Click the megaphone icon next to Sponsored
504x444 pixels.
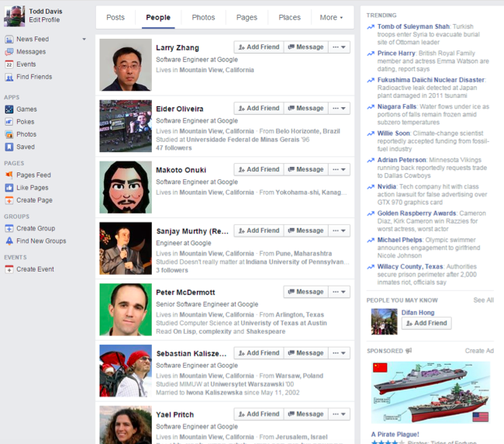pos(409,351)
